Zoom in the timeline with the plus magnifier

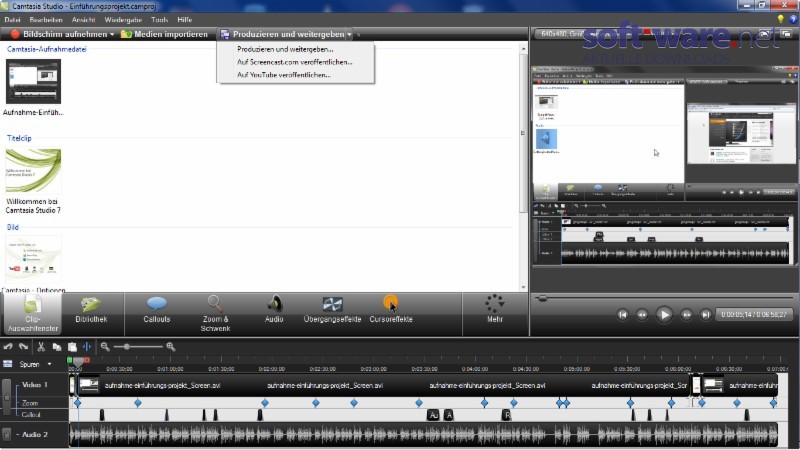click(x=171, y=347)
